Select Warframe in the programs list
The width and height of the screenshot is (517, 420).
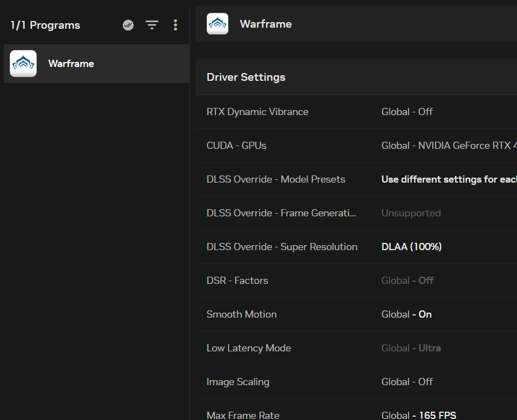click(97, 64)
